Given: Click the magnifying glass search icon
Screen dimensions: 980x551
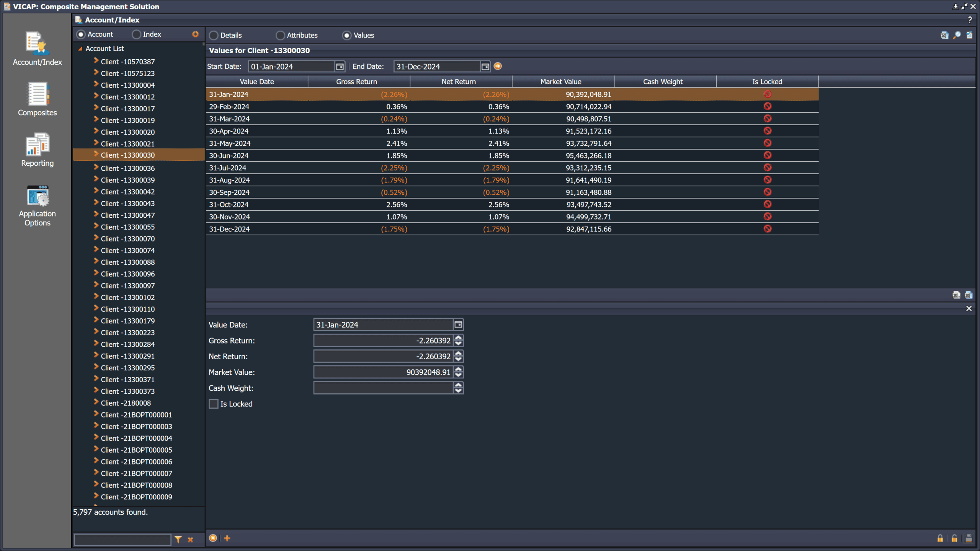Looking at the screenshot, I should (957, 35).
